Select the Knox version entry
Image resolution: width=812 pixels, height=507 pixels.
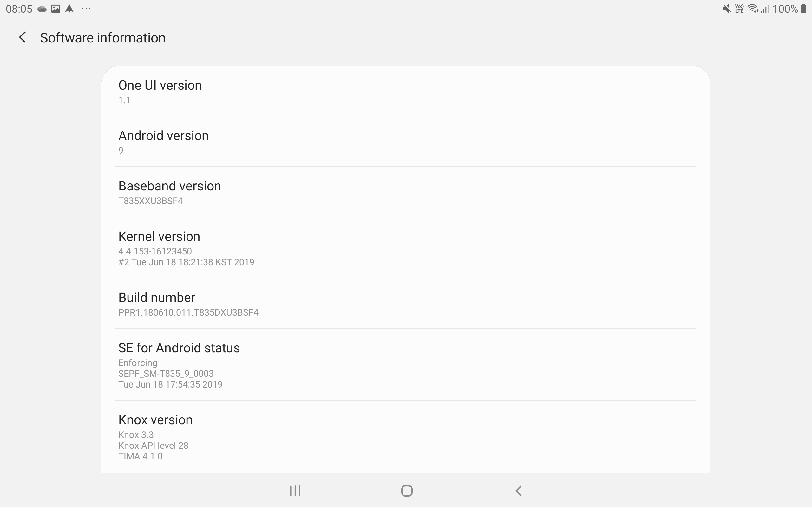[x=406, y=437]
